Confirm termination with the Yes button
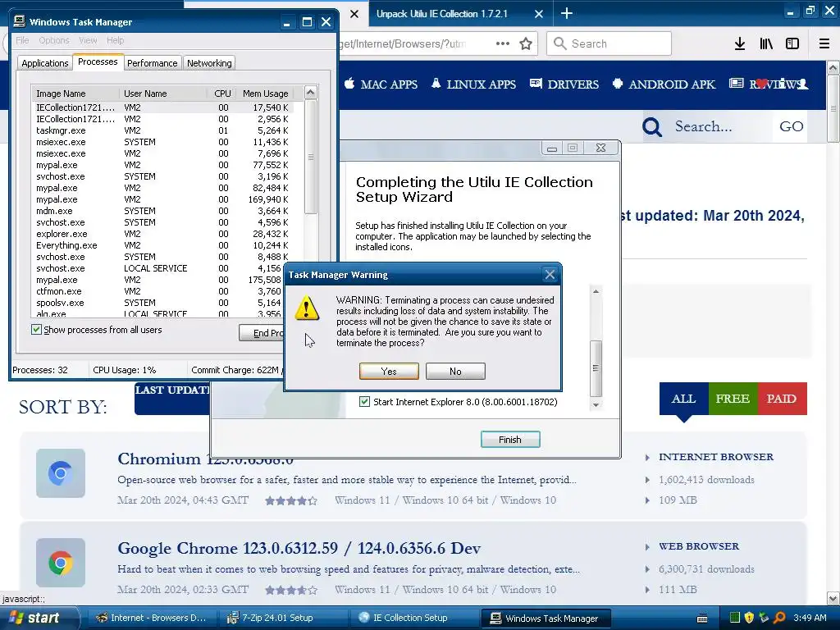Image resolution: width=840 pixels, height=630 pixels. coord(389,372)
